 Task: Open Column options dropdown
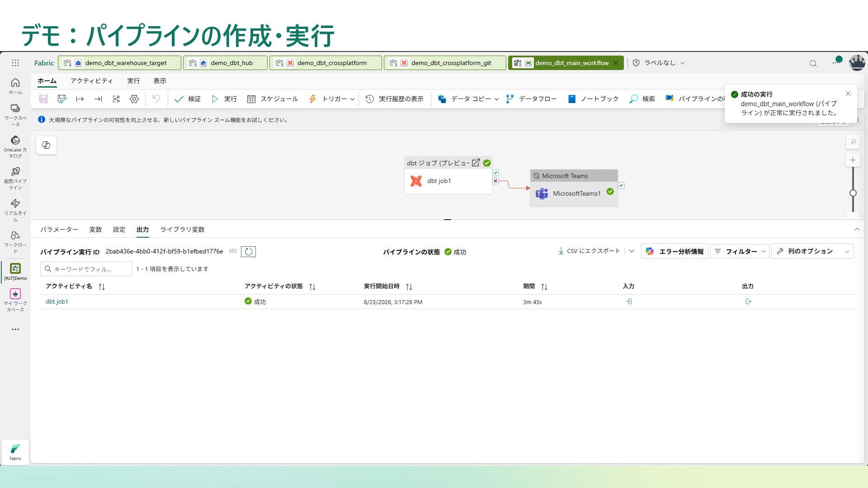point(813,251)
